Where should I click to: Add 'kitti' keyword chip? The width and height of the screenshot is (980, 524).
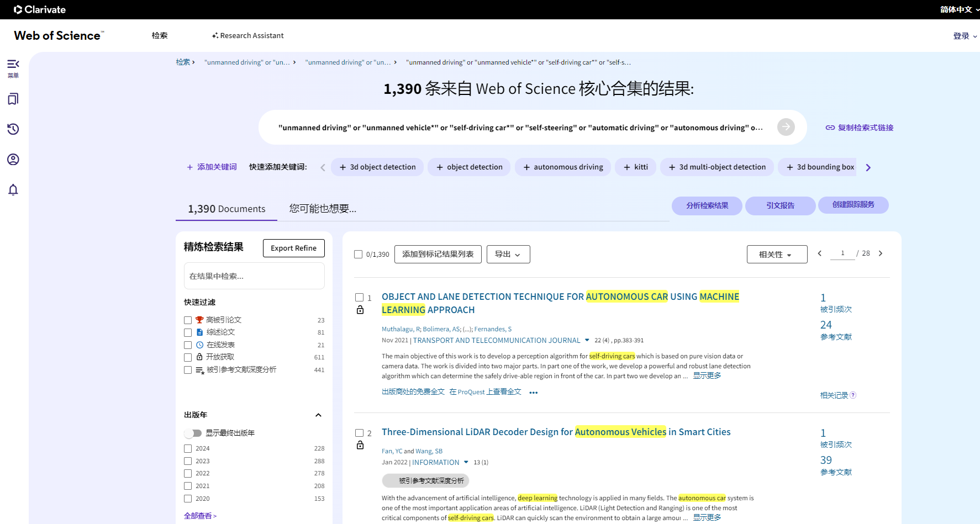click(x=636, y=167)
